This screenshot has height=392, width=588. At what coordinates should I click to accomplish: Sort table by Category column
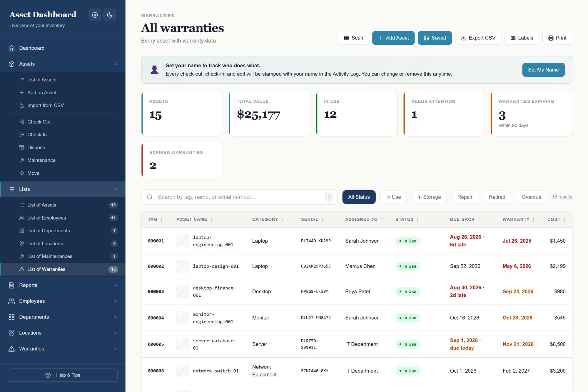pyautogui.click(x=268, y=220)
